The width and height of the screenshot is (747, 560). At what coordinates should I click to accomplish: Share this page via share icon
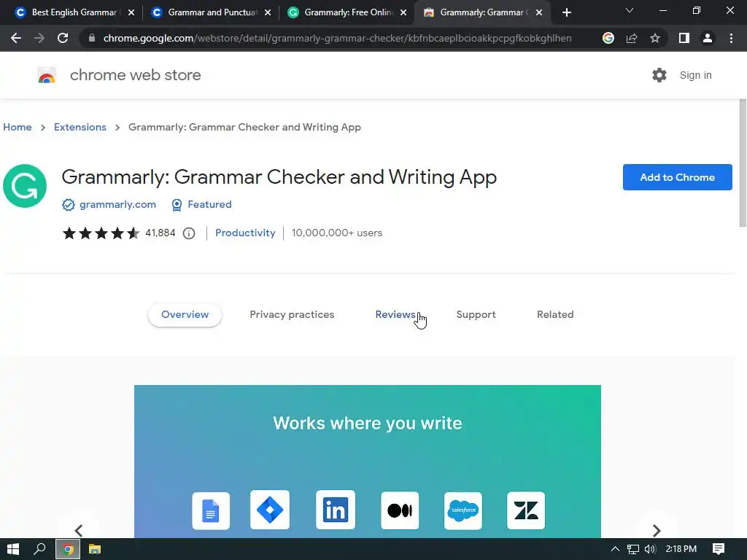point(632,38)
